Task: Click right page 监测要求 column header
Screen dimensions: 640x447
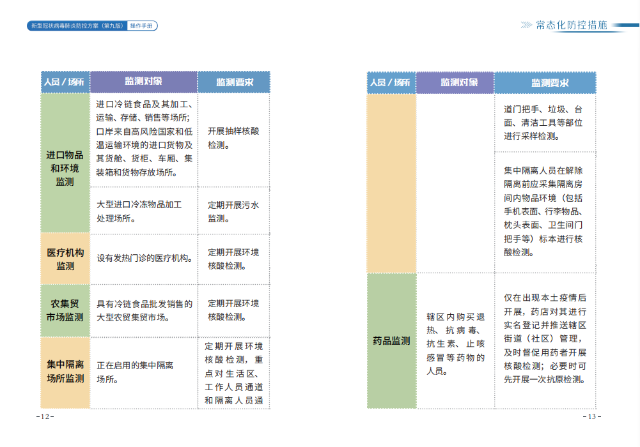Action: 546,81
